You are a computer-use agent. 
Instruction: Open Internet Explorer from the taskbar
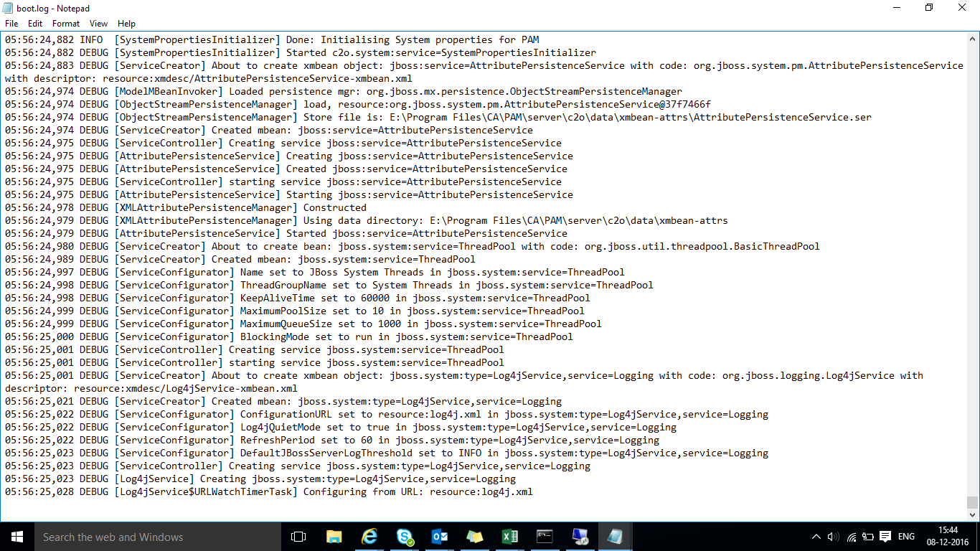[369, 536]
